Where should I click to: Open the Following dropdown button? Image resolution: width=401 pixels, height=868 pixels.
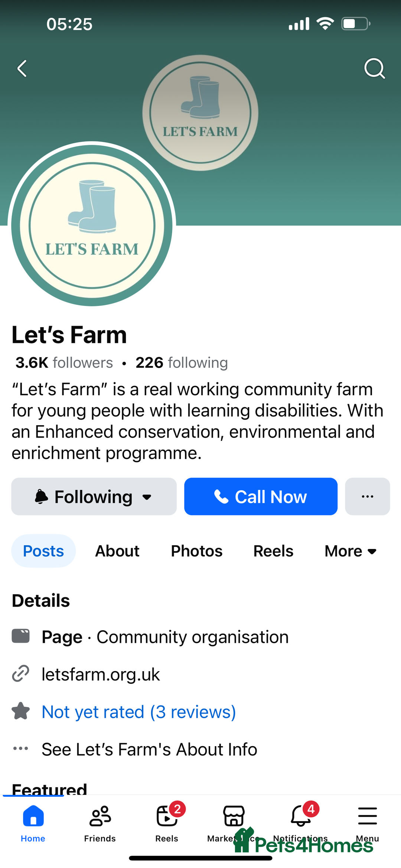point(94,496)
